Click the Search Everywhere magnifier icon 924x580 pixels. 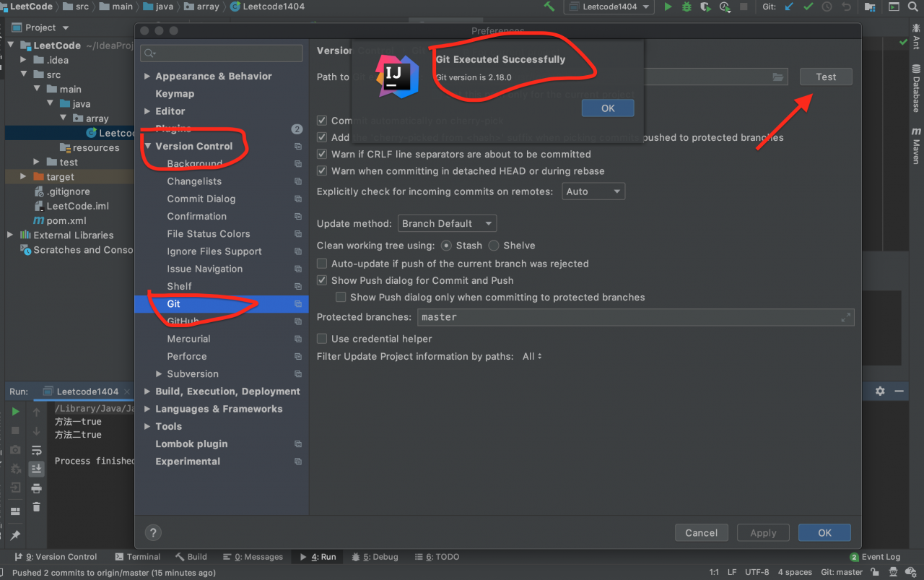(x=914, y=7)
